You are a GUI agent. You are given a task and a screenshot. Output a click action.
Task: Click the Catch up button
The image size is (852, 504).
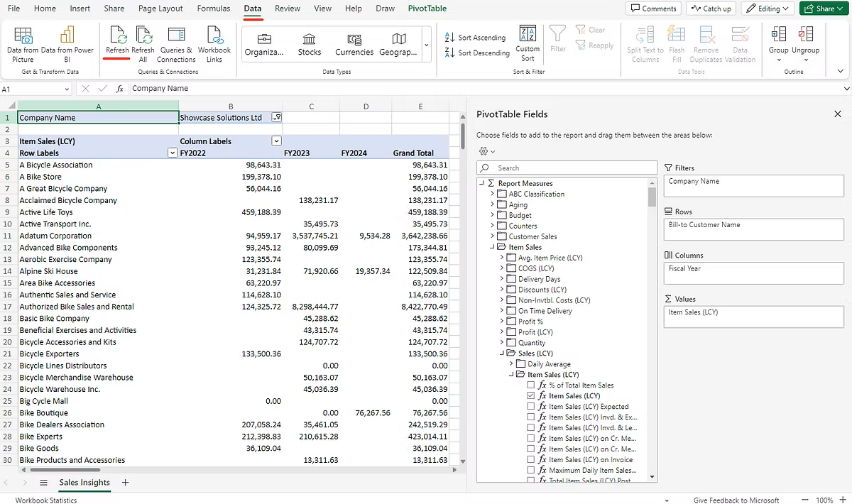(711, 9)
